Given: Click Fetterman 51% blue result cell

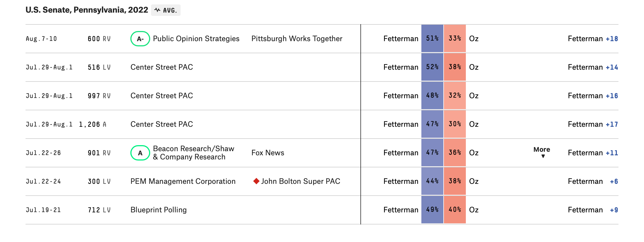Looking at the screenshot, I should point(432,38).
